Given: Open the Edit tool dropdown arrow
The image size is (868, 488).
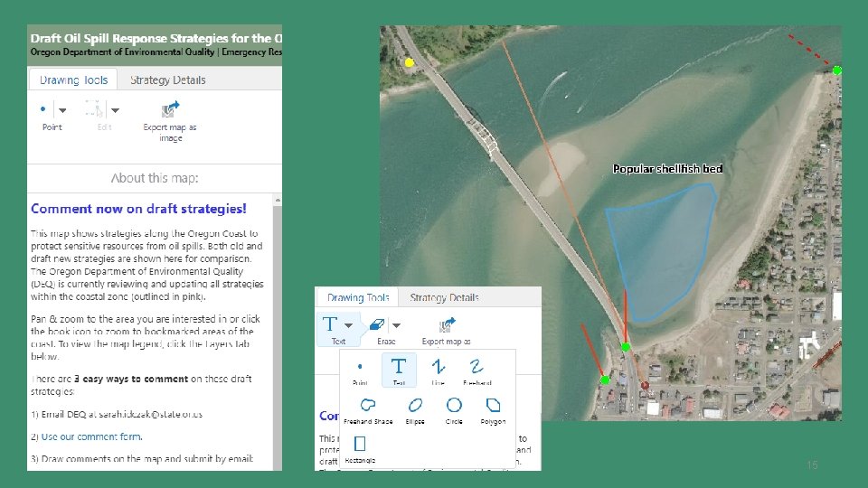Looking at the screenshot, I should (115, 110).
